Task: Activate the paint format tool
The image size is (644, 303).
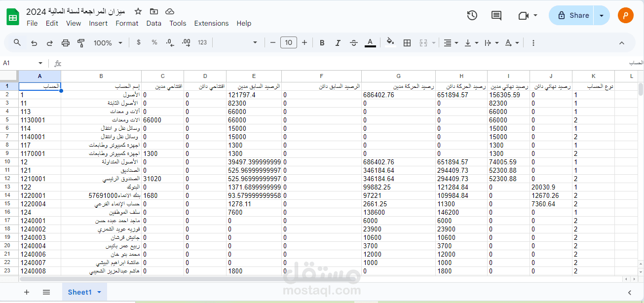Action: (x=81, y=43)
